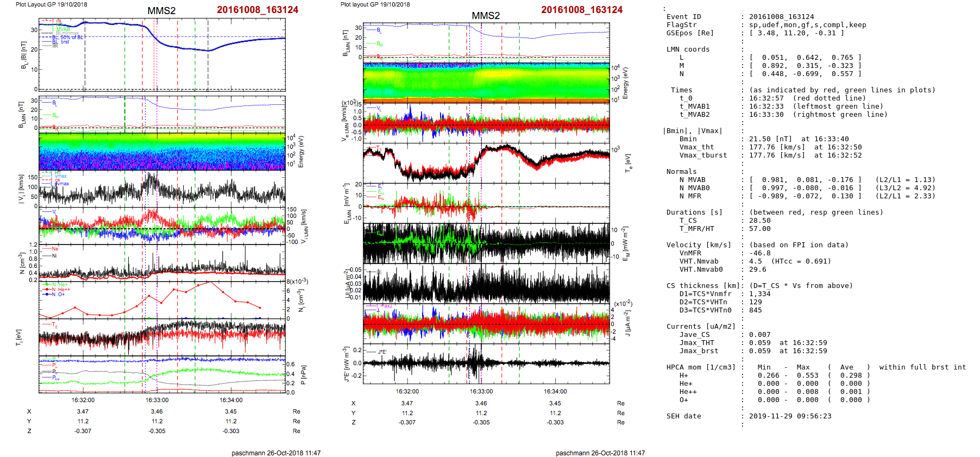Click the paschmann footer under the left plot
The height and width of the screenshot is (457, 980).
276,453
